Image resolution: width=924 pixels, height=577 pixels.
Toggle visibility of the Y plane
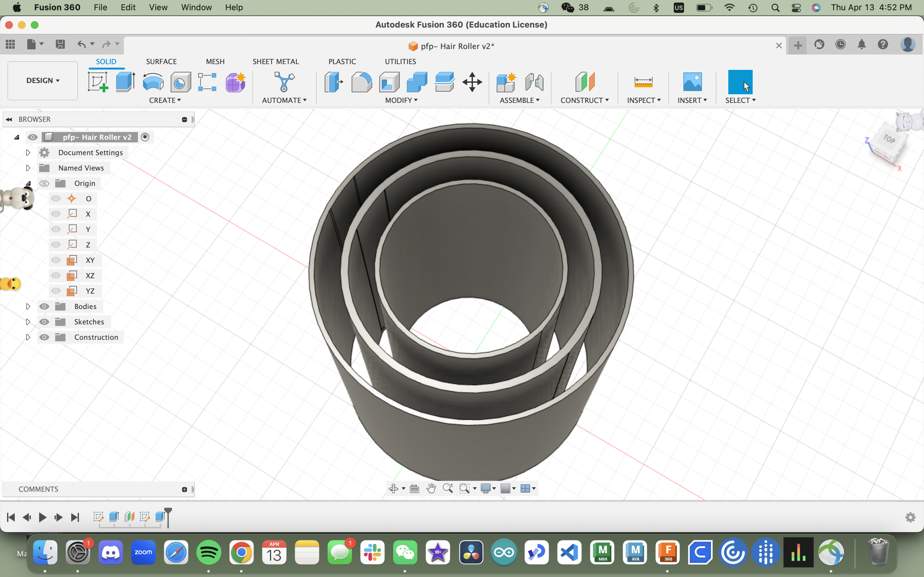point(56,229)
